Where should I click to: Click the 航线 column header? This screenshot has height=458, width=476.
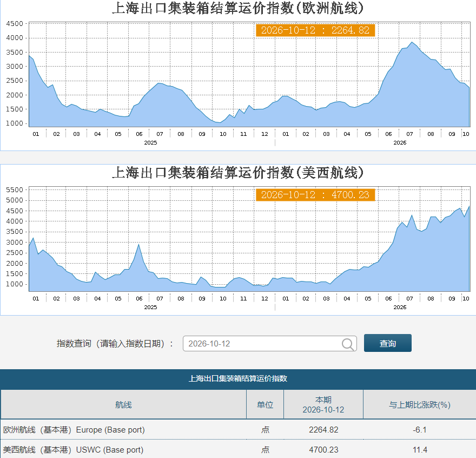click(123, 404)
